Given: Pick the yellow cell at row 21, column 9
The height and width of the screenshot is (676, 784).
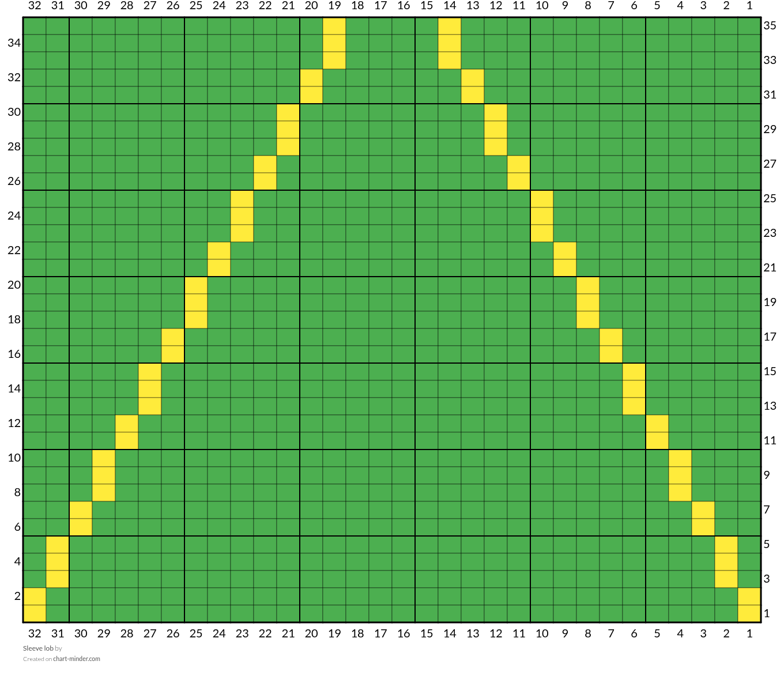Looking at the screenshot, I should pos(565,268).
